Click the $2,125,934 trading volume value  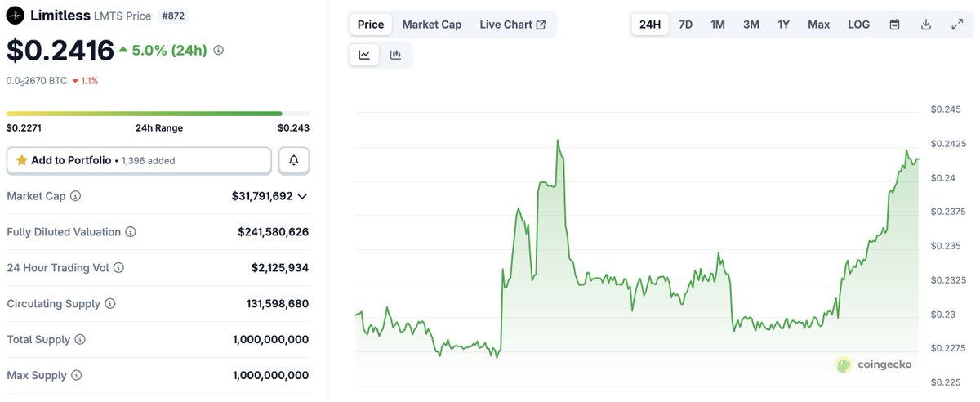pos(280,268)
